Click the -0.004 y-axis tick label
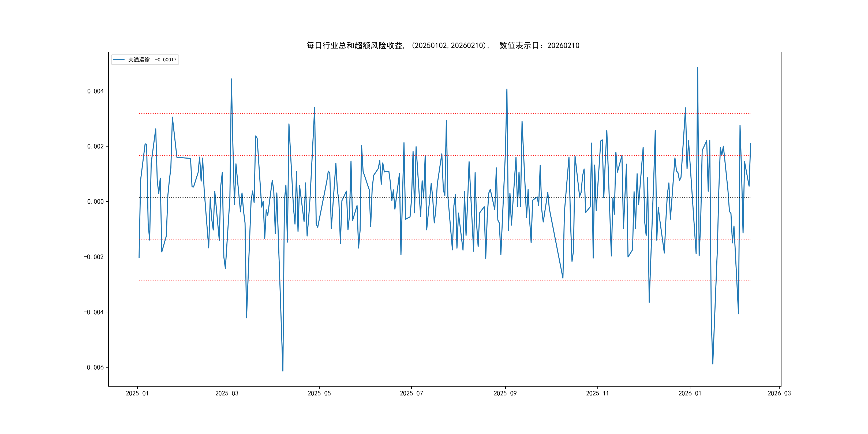868x434 pixels. tap(94, 312)
